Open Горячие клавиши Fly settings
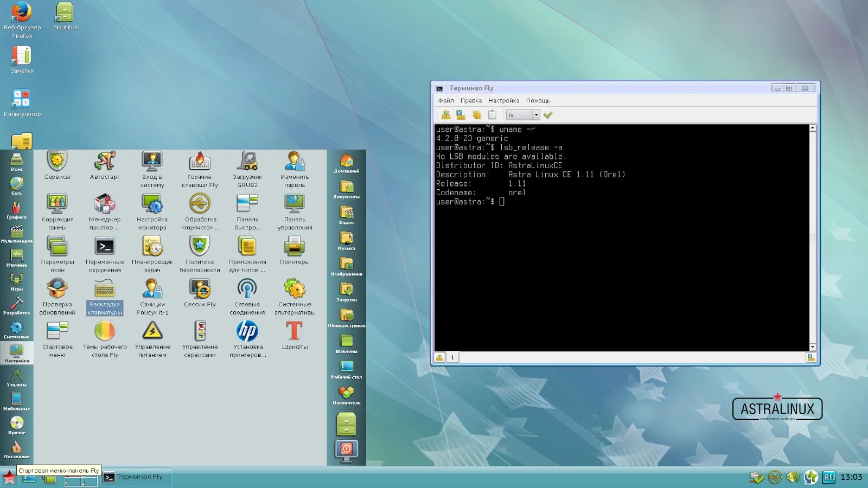The height and width of the screenshot is (488, 868). coord(200,169)
